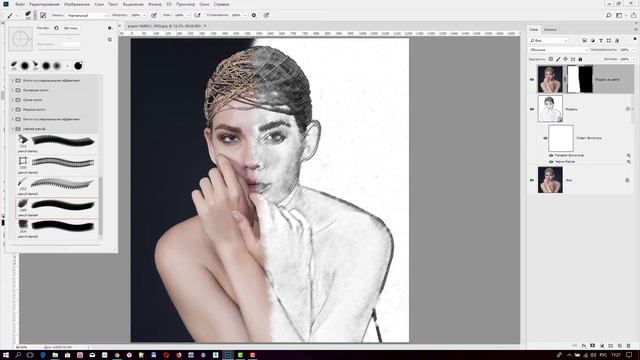Open the Просмотр menu

pyautogui.click(x=185, y=4)
